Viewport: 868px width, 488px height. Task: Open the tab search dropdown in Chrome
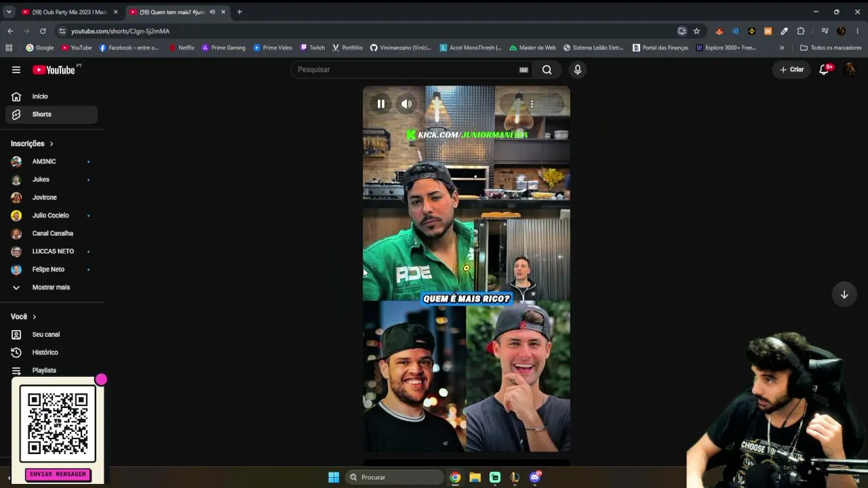click(9, 12)
